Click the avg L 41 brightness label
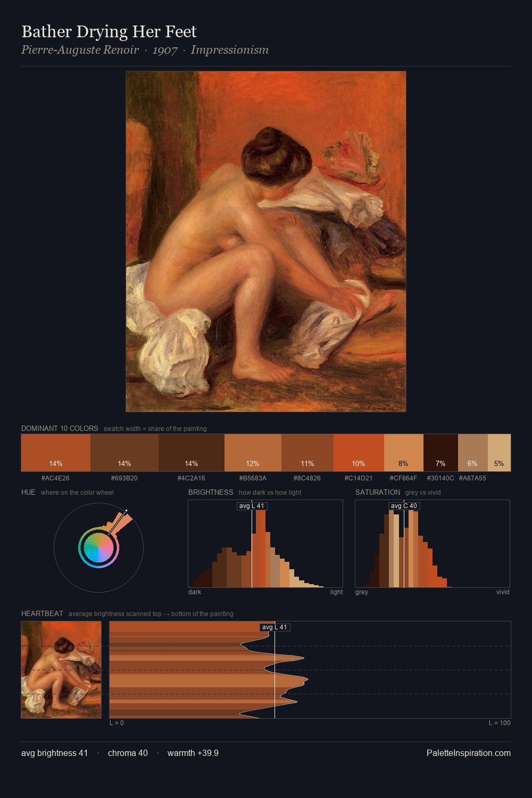This screenshot has height=798, width=532. (x=252, y=506)
